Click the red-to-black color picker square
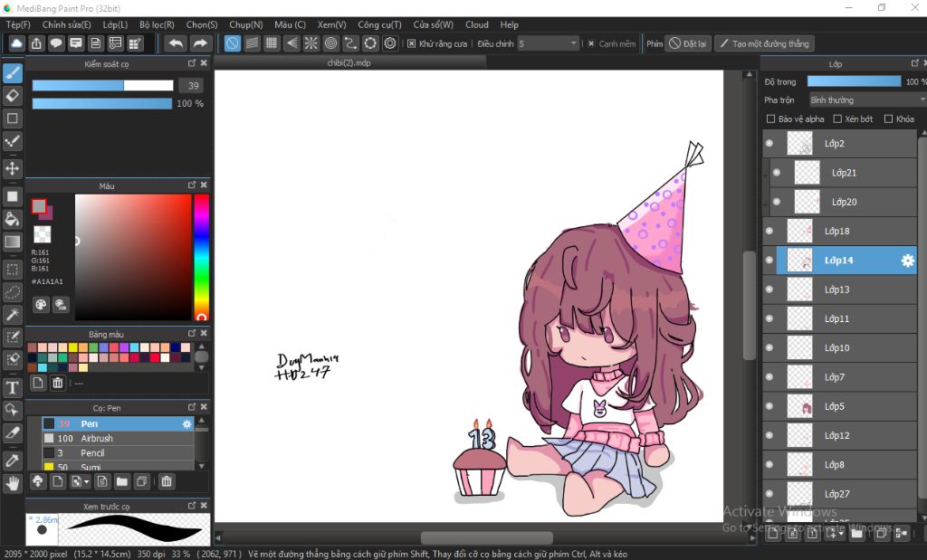The width and height of the screenshot is (927, 560). click(133, 258)
